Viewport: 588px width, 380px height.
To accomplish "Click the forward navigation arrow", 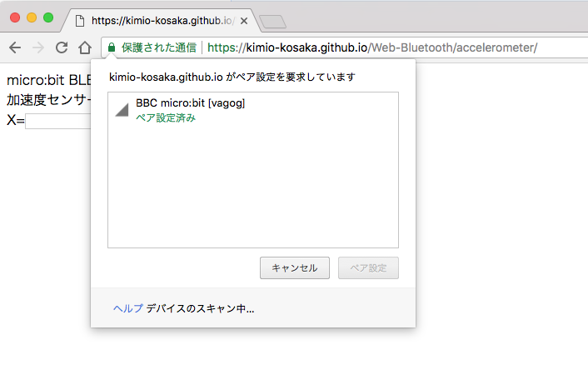I will point(38,47).
